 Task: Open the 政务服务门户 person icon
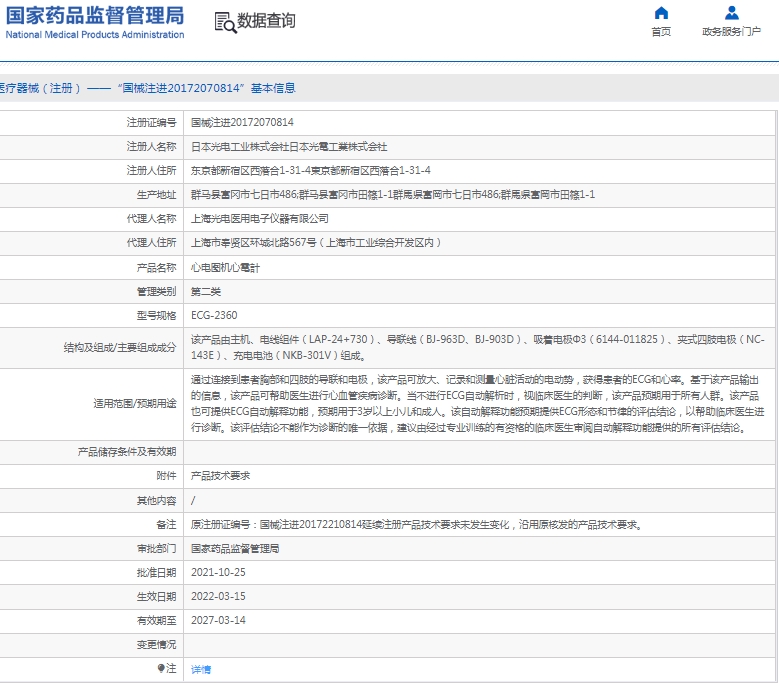coord(731,12)
